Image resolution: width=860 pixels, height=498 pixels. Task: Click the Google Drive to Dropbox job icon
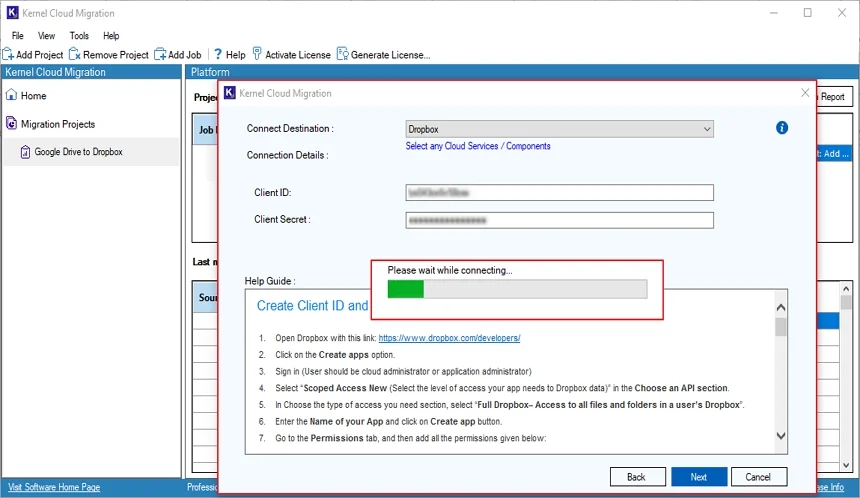pyautogui.click(x=25, y=152)
